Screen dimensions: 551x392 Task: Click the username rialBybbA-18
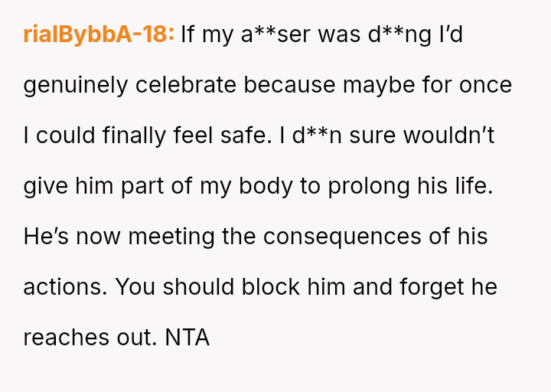(x=99, y=34)
